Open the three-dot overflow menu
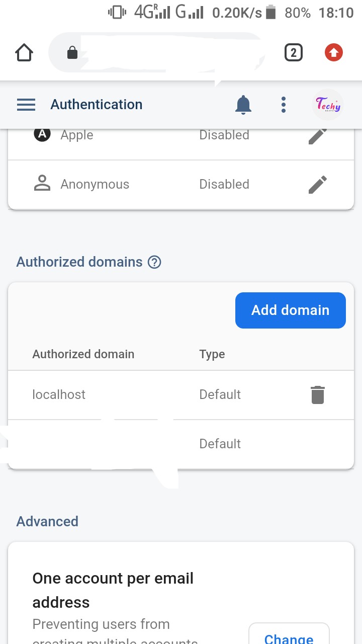The image size is (362, 644). (x=284, y=105)
